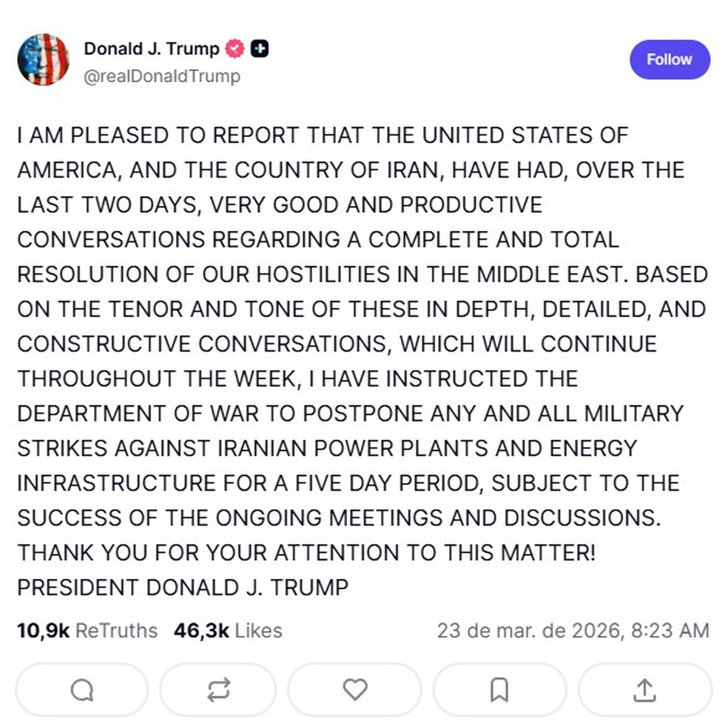The width and height of the screenshot is (728, 727).
Task: Click the post timestamp of March 23
Action: [x=573, y=631]
